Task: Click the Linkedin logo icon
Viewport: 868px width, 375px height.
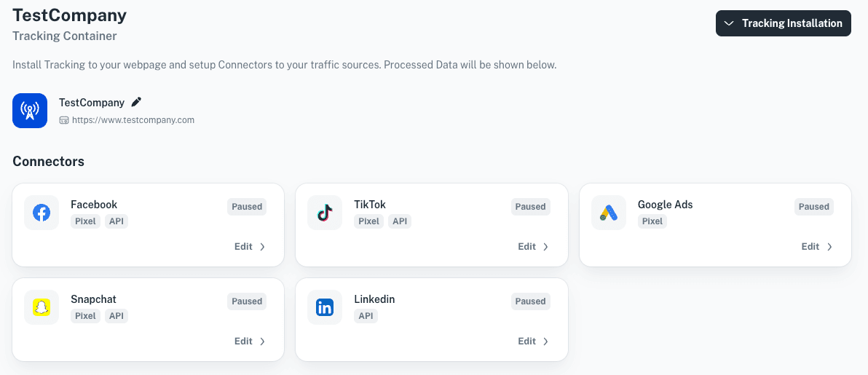Action: click(325, 307)
